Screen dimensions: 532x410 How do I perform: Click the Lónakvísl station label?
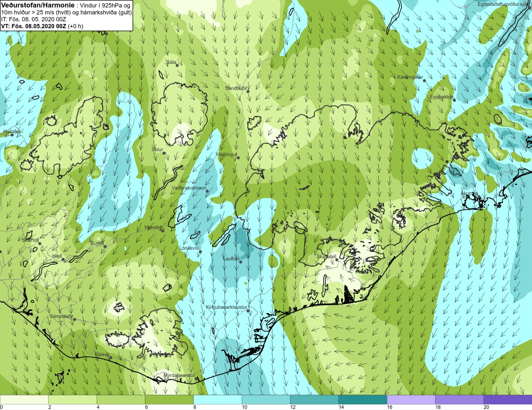point(189,248)
